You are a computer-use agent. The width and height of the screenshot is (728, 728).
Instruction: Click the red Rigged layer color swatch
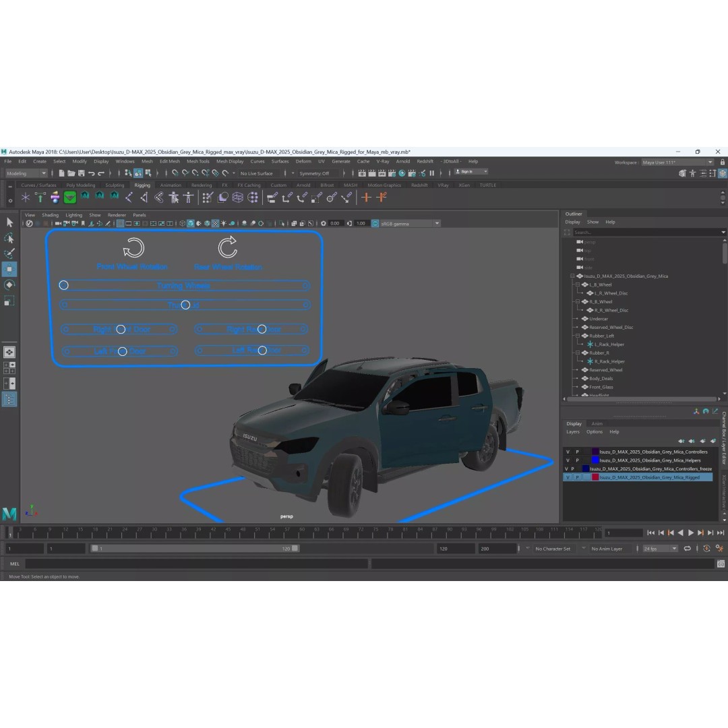[595, 477]
